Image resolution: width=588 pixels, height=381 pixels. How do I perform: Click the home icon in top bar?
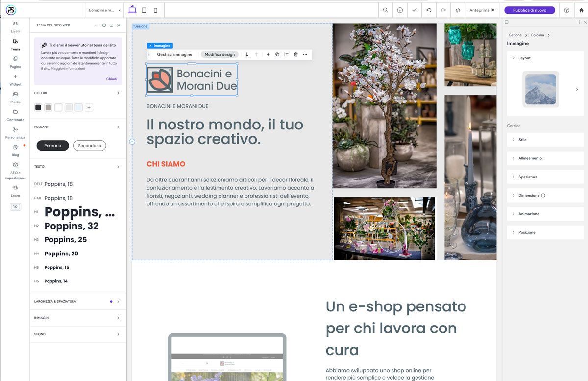coord(581,10)
